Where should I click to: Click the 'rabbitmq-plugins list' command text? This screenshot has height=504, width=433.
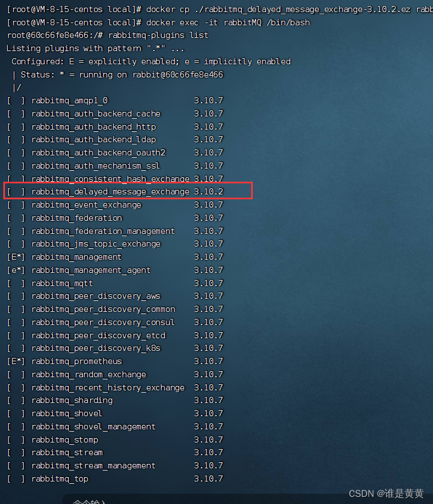158,35
